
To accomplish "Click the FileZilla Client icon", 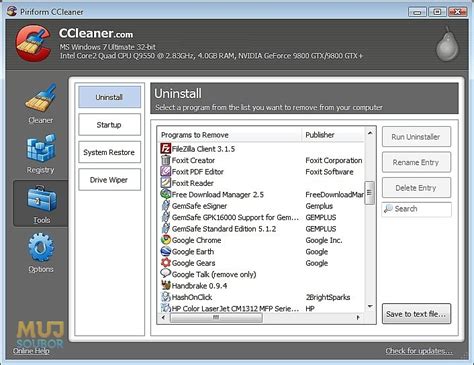I will pos(166,148).
